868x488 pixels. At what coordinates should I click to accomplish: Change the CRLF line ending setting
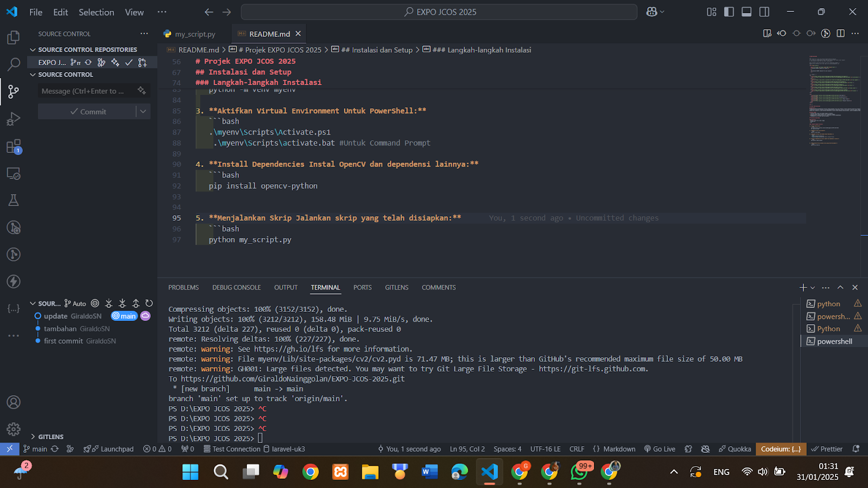(577, 449)
